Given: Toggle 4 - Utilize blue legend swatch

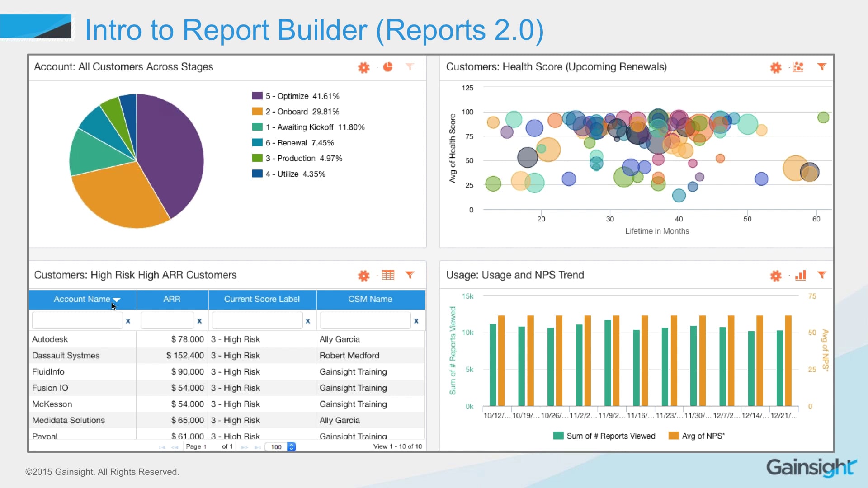Looking at the screenshot, I should tap(257, 174).
